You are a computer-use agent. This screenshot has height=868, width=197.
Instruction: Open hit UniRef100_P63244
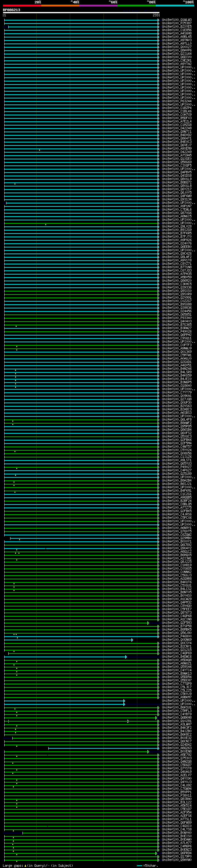tap(176, 101)
